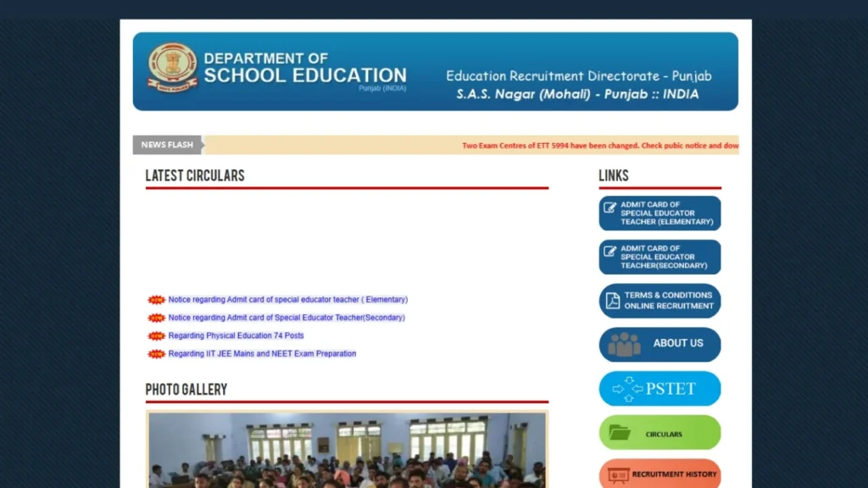868x488 pixels.
Task: Open the Regarding Physical Education 74 Posts link
Action: coord(236,335)
